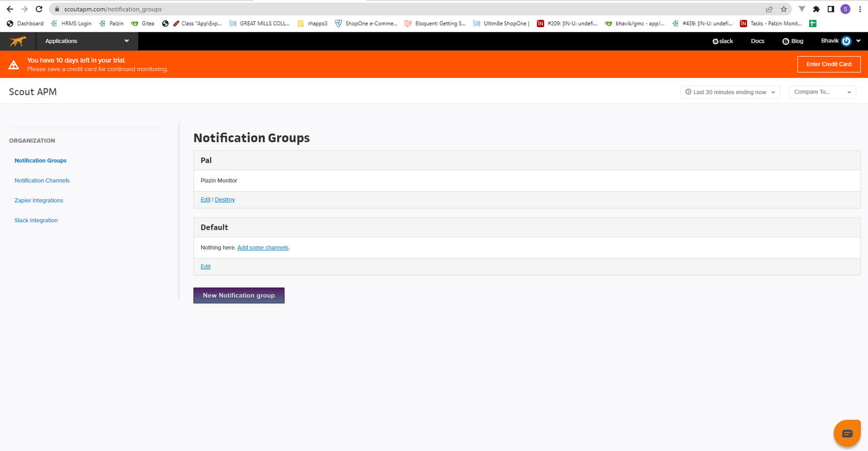Open Blog in the top navigation
Image resolution: width=868 pixels, height=451 pixels.
[x=793, y=41]
